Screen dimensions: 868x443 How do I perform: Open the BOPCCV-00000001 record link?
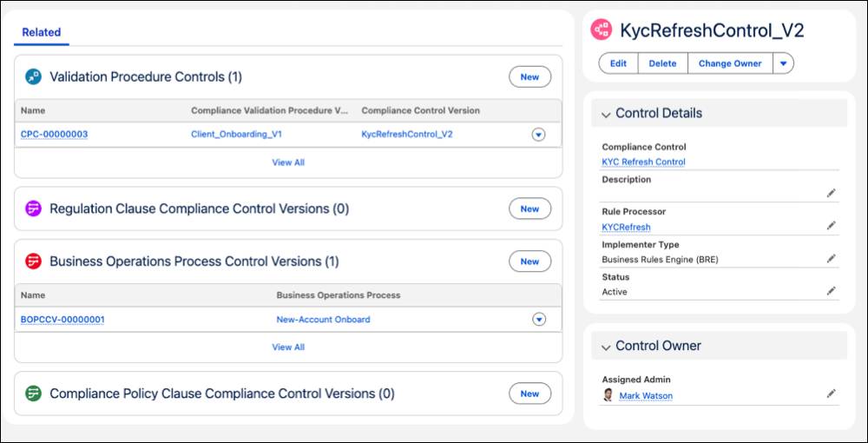[x=62, y=320]
